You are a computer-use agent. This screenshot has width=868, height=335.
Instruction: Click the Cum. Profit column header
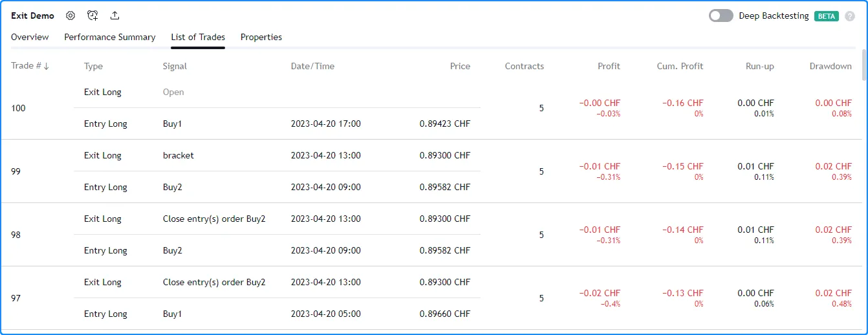click(680, 66)
